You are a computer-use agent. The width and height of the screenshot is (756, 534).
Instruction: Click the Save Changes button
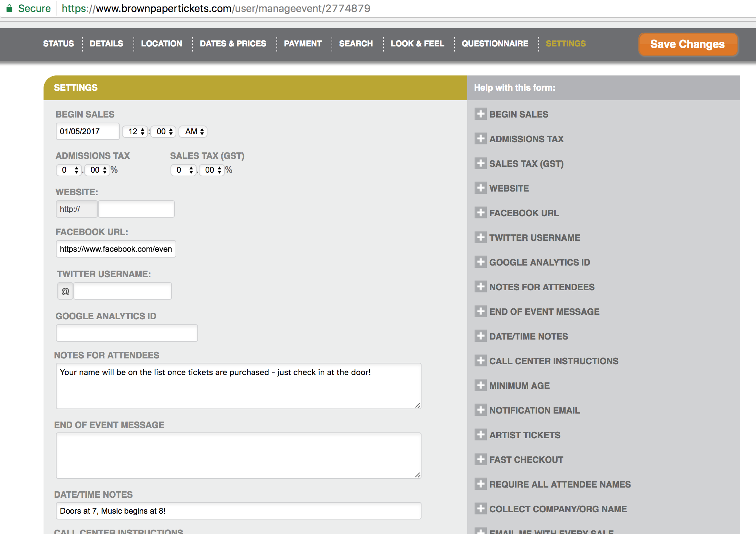(687, 44)
